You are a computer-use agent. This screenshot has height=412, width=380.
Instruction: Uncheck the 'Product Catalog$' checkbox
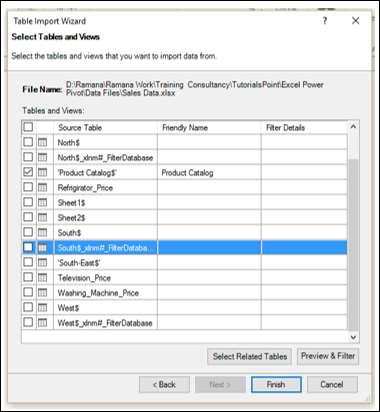pos(28,172)
